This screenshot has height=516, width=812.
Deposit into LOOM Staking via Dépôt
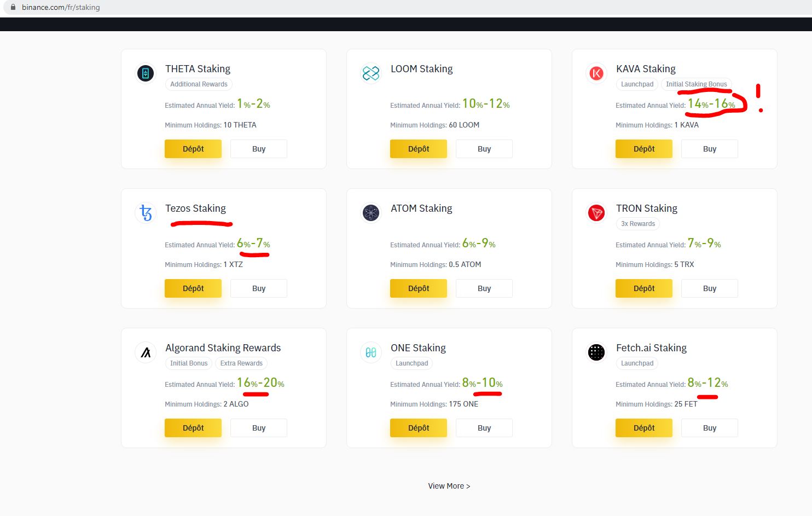pyautogui.click(x=419, y=149)
